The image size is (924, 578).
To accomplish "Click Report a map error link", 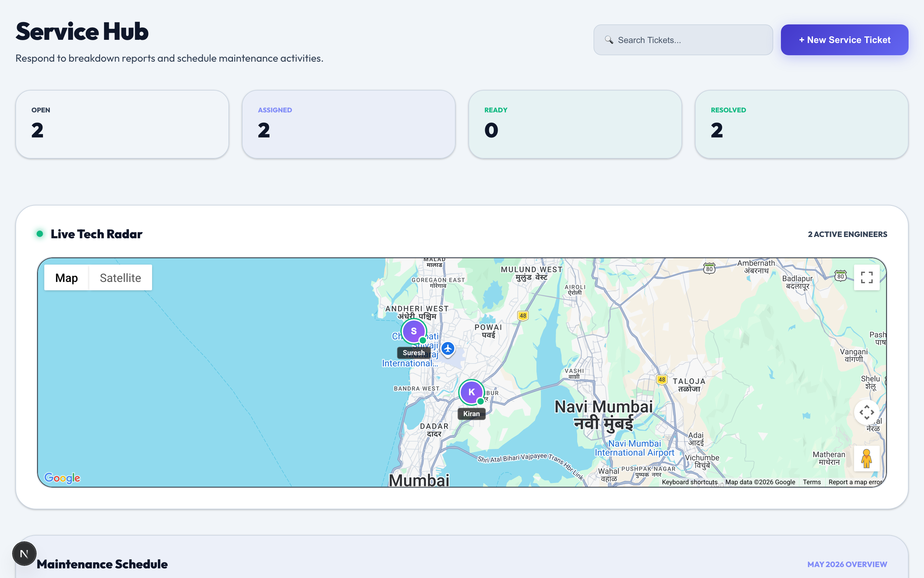I will click(x=855, y=482).
